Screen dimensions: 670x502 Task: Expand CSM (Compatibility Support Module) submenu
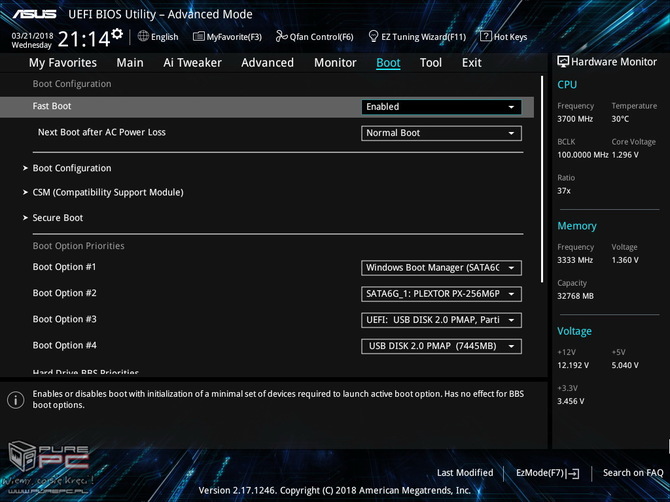click(x=108, y=193)
